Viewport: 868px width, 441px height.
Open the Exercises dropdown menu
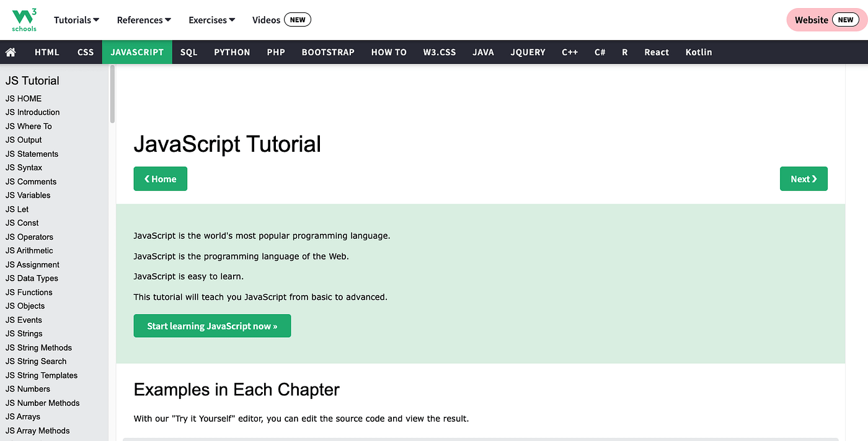[x=212, y=20]
